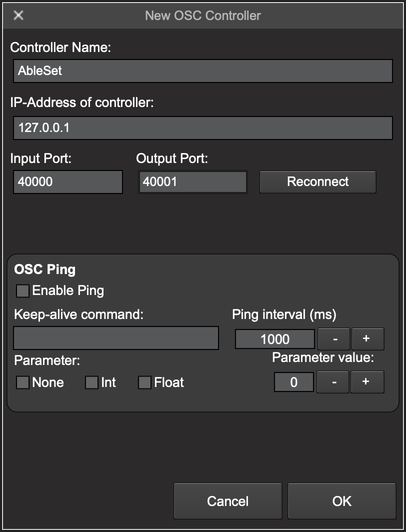The width and height of the screenshot is (406, 532).
Task: Click the Keep-alive command field
Action: (116, 338)
